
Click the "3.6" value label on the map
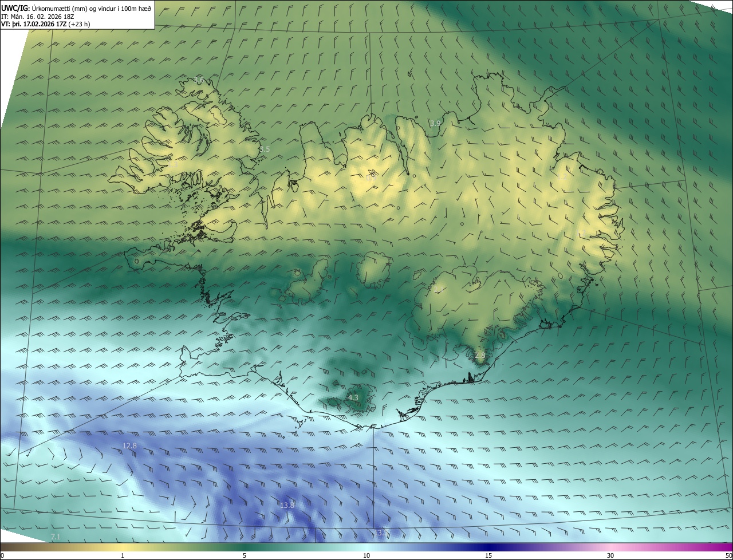pyautogui.click(x=199, y=80)
